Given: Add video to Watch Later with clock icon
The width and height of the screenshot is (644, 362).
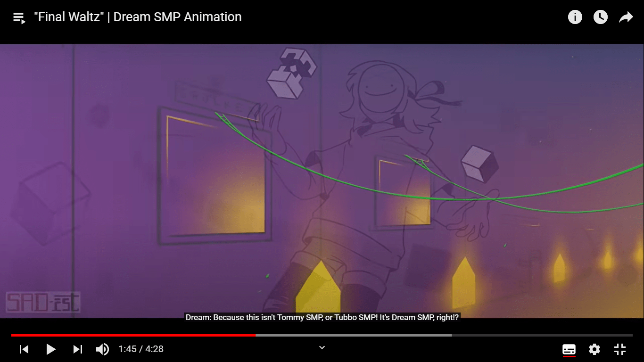Looking at the screenshot, I should point(600,17).
